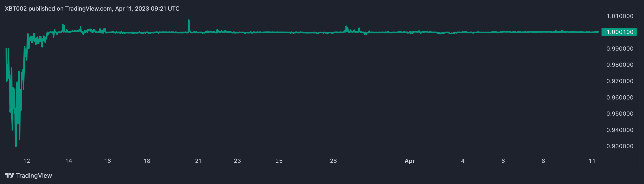
Task: Click the date label 16 on time axis
Action: (107, 161)
